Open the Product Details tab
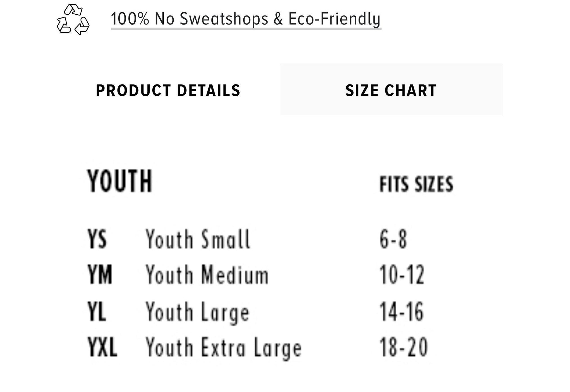 (x=168, y=90)
